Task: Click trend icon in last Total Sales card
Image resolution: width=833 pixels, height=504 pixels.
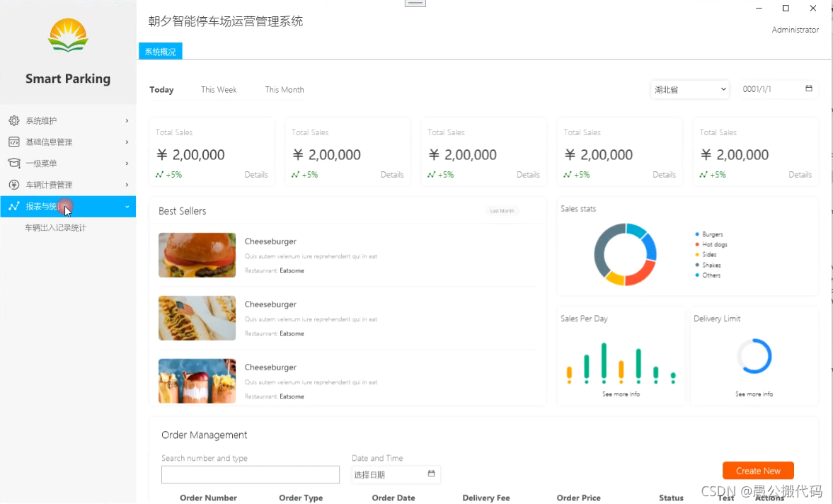Action: pyautogui.click(x=703, y=175)
